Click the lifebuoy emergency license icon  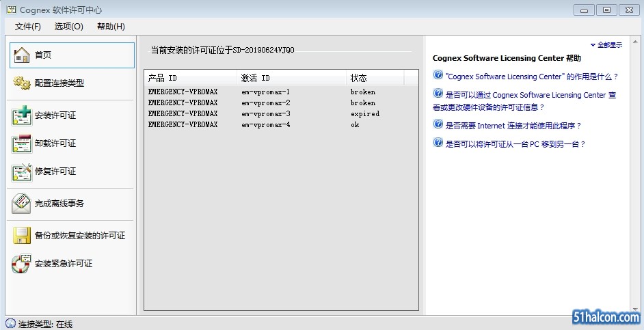coord(21,264)
